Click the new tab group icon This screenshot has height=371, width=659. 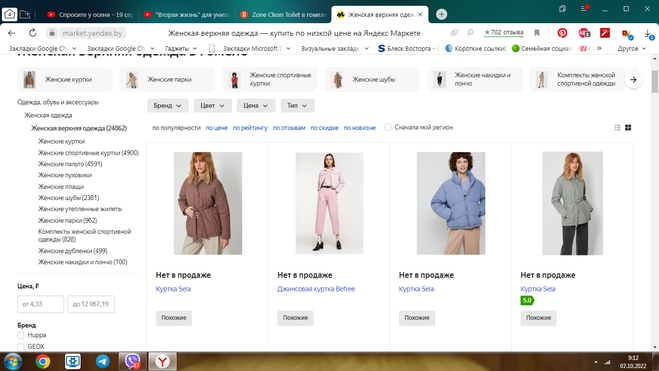(25, 15)
